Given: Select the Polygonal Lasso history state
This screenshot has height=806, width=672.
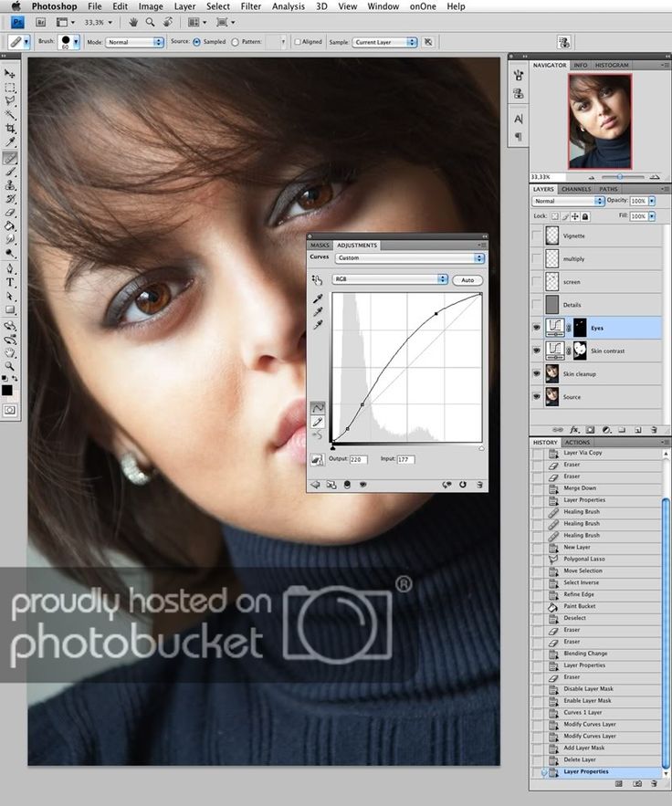Looking at the screenshot, I should [x=583, y=559].
